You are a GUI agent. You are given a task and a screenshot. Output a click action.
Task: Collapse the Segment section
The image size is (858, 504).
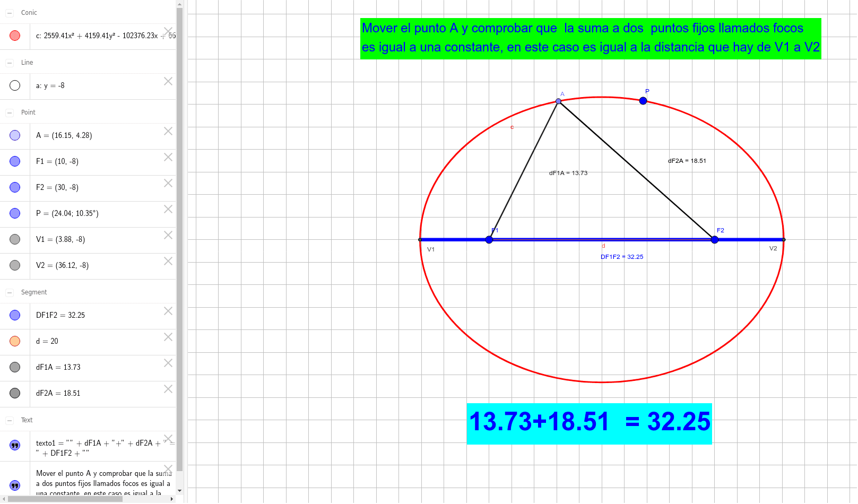pos(10,292)
